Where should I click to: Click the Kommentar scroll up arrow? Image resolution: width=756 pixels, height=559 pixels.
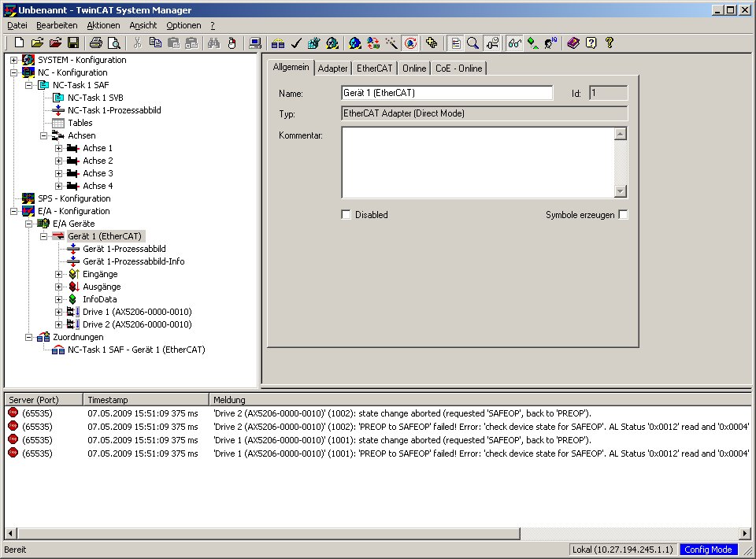(x=621, y=134)
